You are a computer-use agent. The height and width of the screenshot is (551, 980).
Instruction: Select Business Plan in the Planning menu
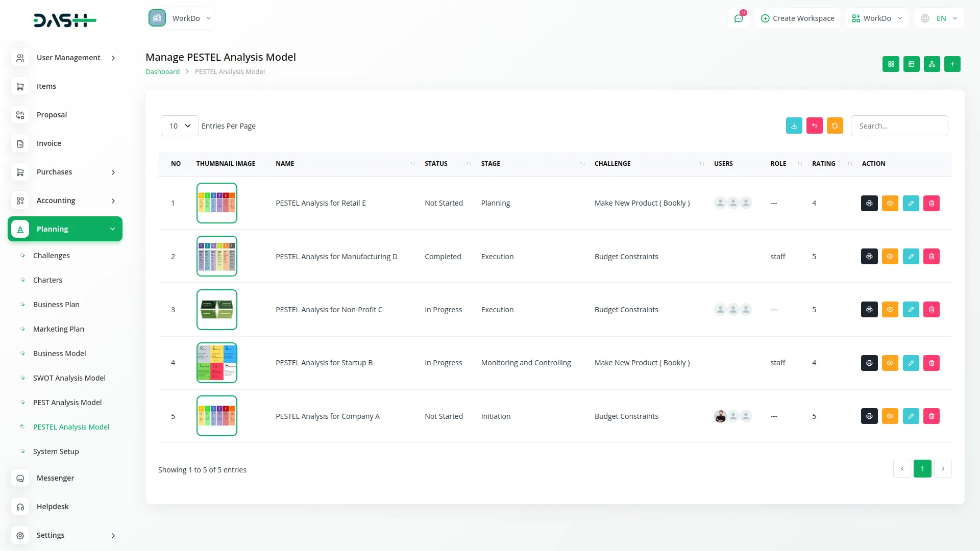tap(56, 305)
